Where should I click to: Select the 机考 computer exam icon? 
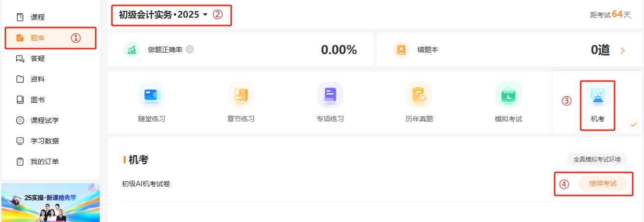(597, 95)
